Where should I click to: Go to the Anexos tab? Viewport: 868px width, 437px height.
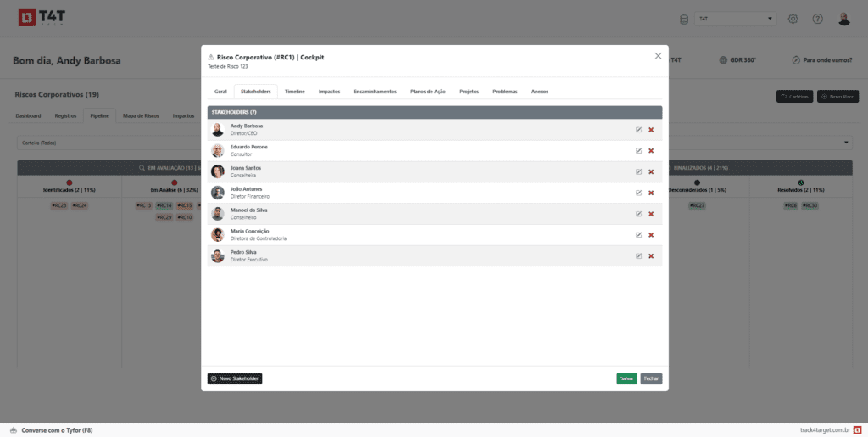coord(539,91)
